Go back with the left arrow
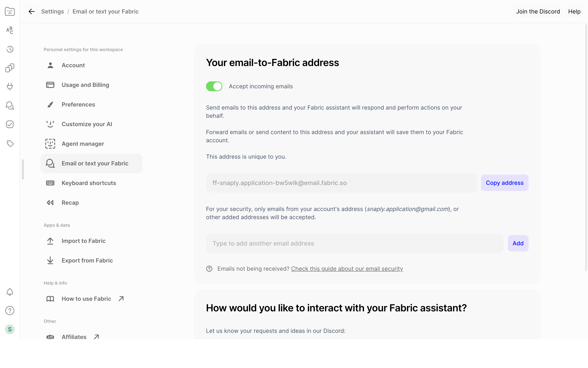This screenshot has width=588, height=368. tap(31, 11)
